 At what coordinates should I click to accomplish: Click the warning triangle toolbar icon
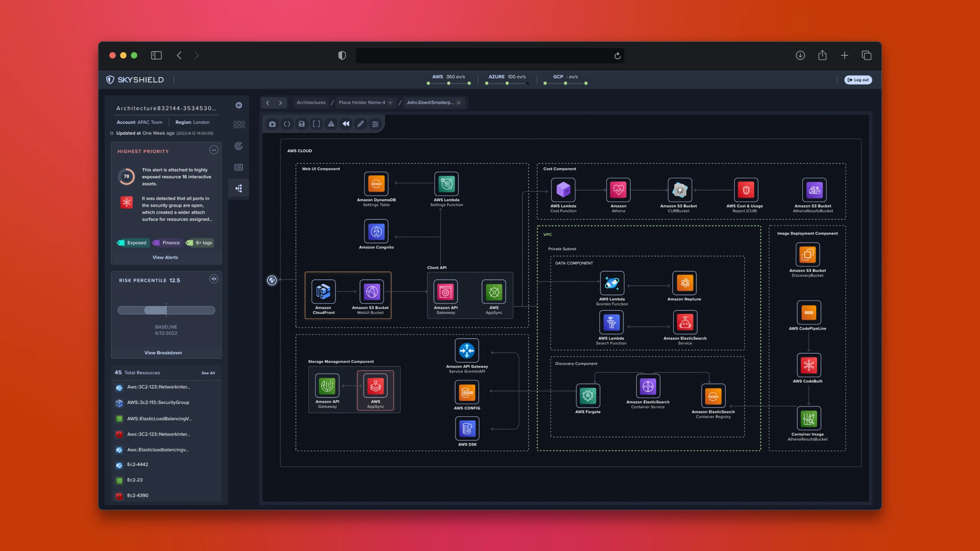331,124
